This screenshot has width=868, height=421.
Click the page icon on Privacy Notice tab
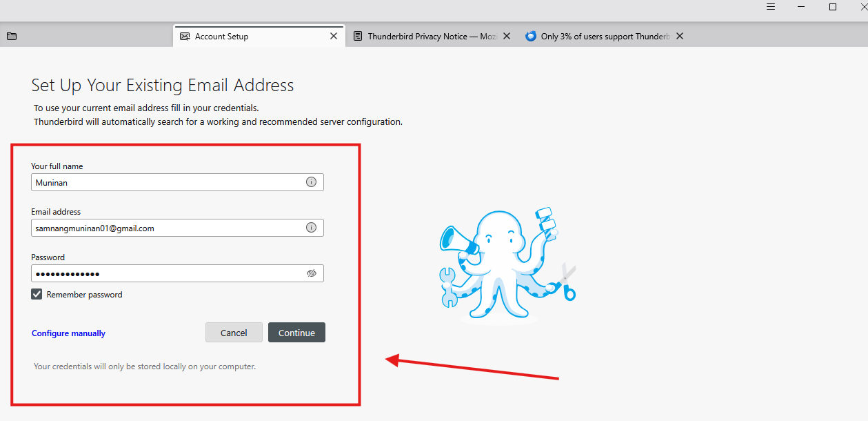tap(358, 37)
